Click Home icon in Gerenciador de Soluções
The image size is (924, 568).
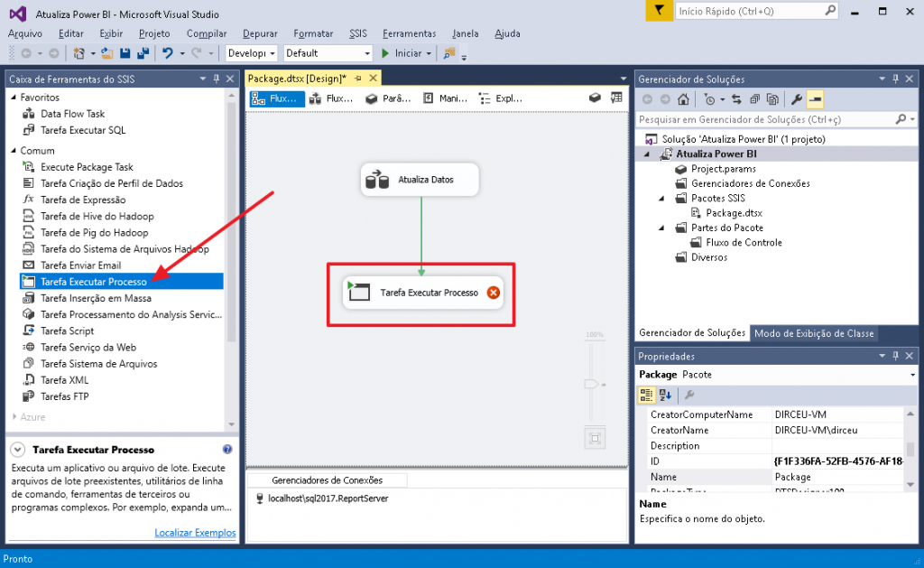coord(683,99)
